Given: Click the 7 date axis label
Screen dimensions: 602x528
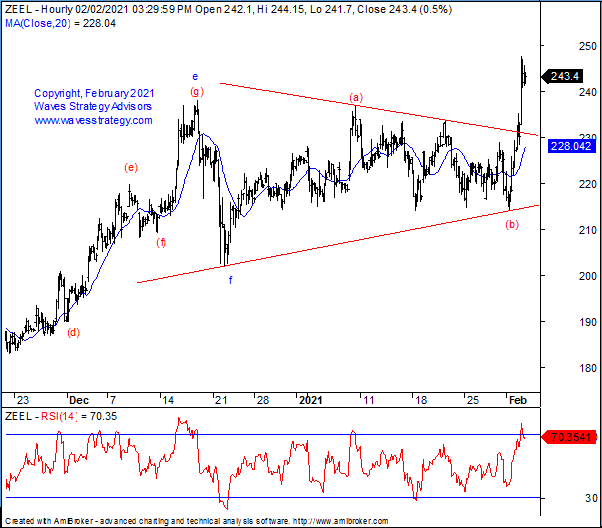Looking at the screenshot, I should pyautogui.click(x=112, y=401).
